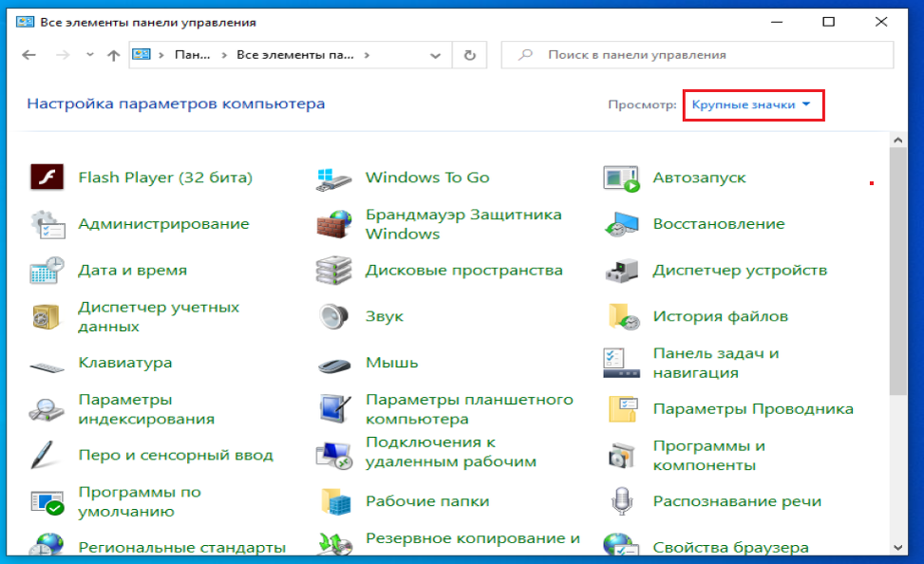Open the Диспетчер устройств icon
The image size is (924, 564).
622,271
